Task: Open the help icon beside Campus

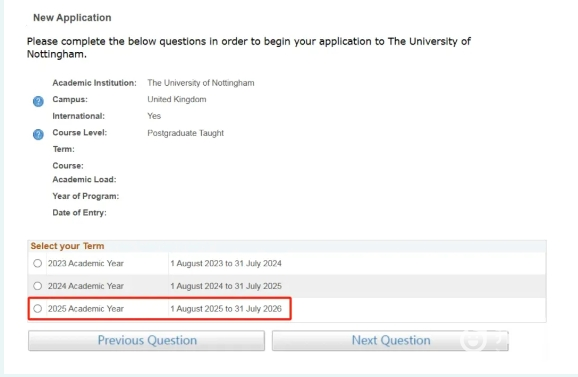Action: pos(38,101)
